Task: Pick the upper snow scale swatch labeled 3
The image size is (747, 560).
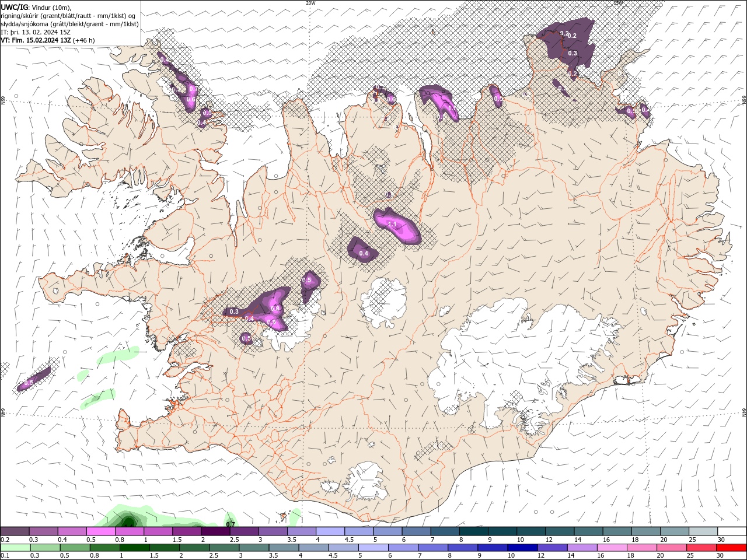Action: [x=273, y=531]
